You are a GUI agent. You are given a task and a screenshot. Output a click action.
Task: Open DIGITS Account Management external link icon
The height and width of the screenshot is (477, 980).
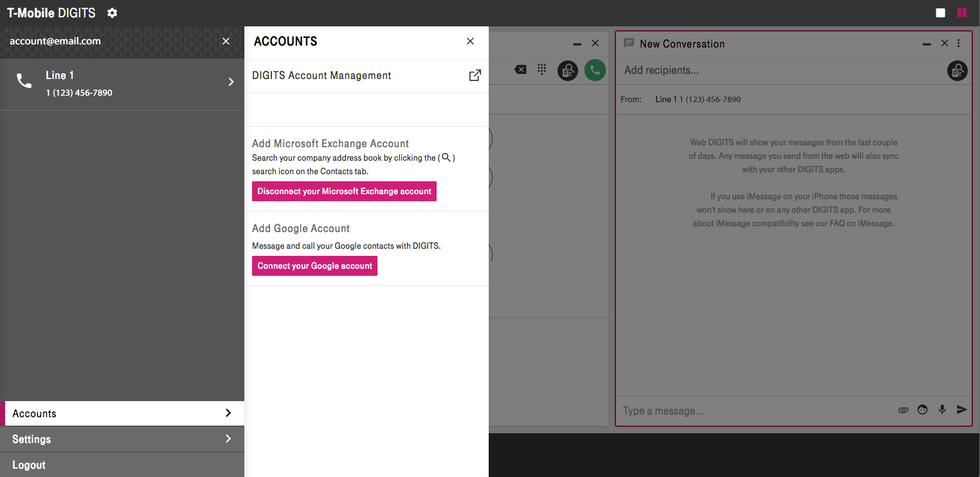tap(475, 76)
